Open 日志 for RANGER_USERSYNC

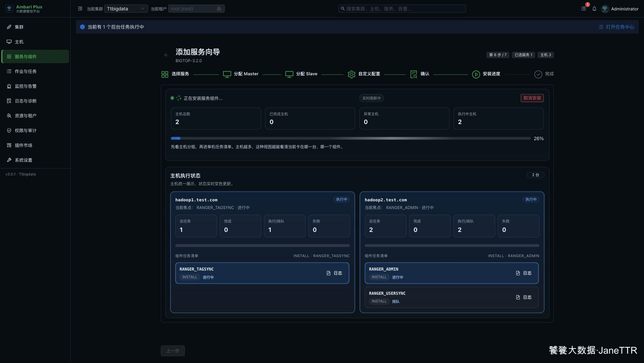click(x=524, y=297)
